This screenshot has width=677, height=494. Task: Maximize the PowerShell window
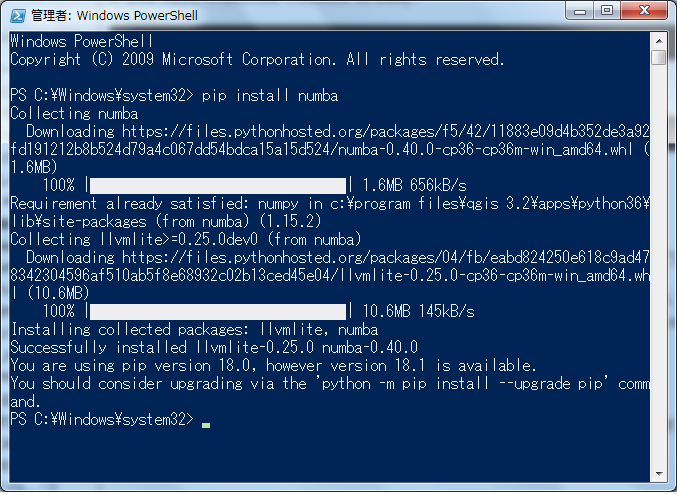607,11
